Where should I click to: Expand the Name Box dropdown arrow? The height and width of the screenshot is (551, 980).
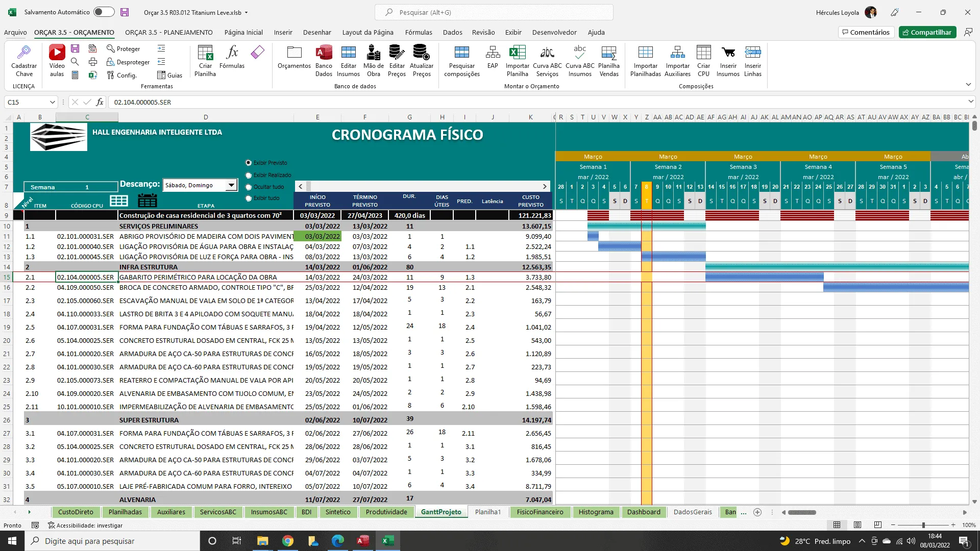point(52,102)
